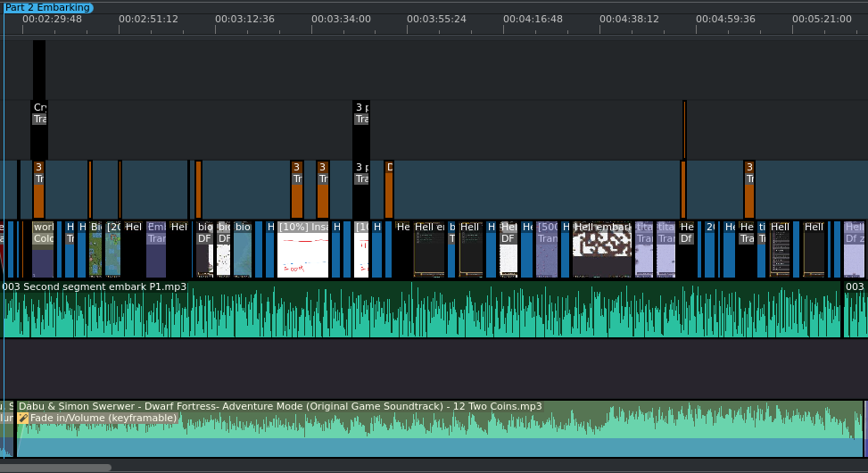Select the '003' audio clip at far right
This screenshot has width=868, height=473.
[856, 309]
